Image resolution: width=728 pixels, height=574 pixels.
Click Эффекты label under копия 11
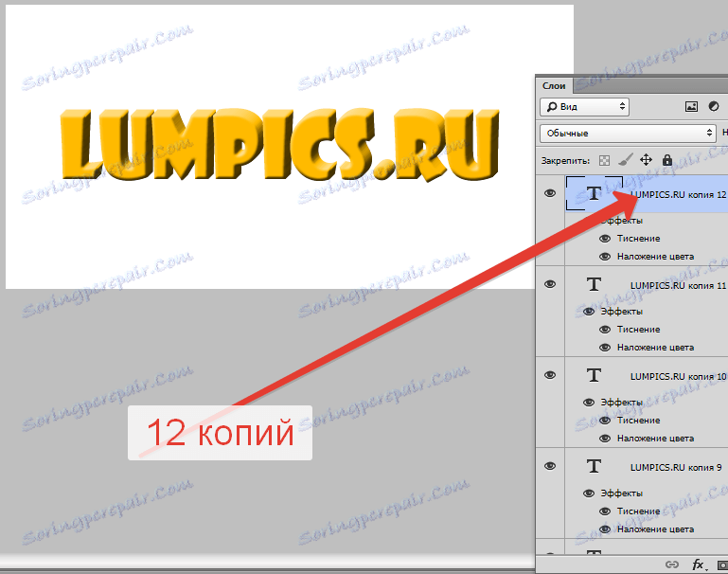click(x=622, y=312)
